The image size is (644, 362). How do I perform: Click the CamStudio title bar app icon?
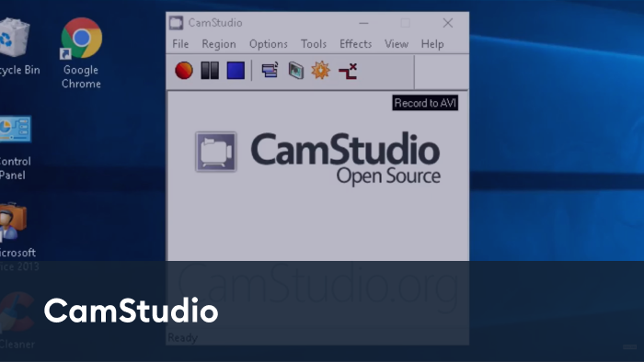click(x=177, y=23)
